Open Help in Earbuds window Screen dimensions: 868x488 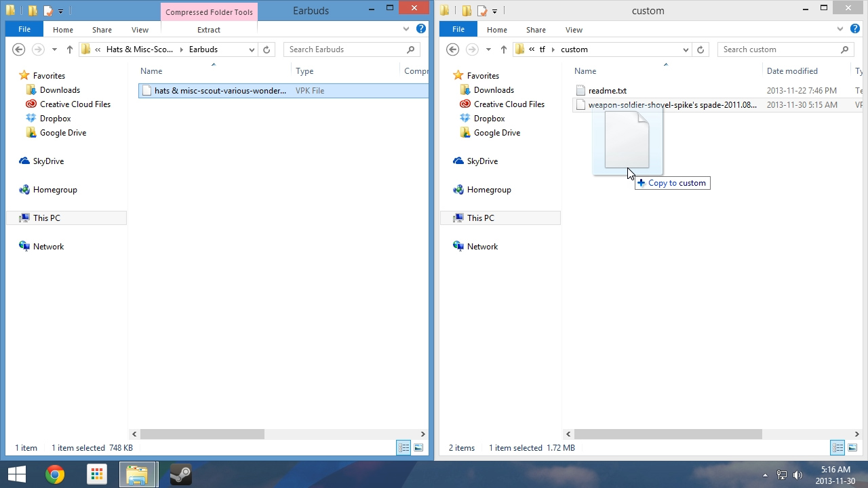point(421,29)
